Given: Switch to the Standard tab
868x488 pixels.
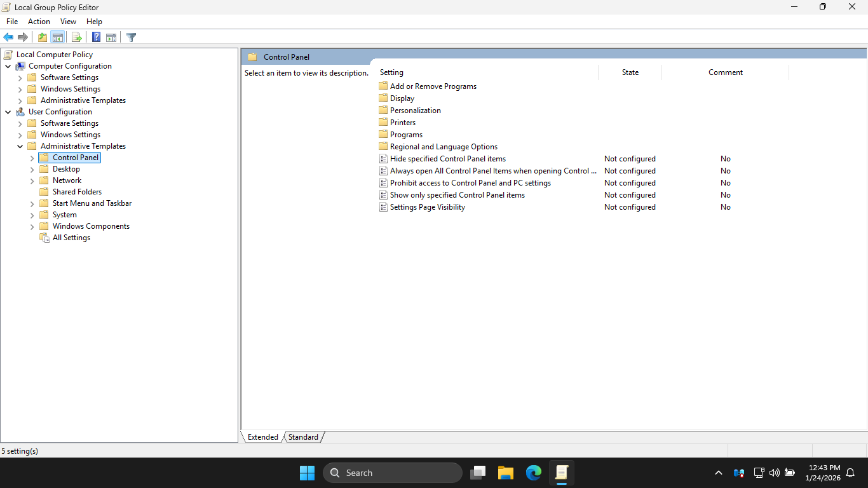Looking at the screenshot, I should [303, 437].
